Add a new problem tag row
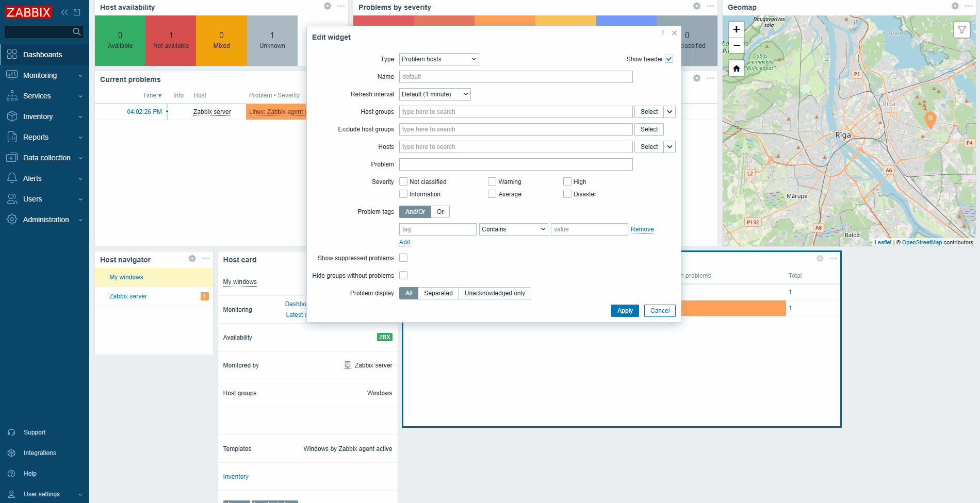Screen dimensions: 980x503 [405, 242]
